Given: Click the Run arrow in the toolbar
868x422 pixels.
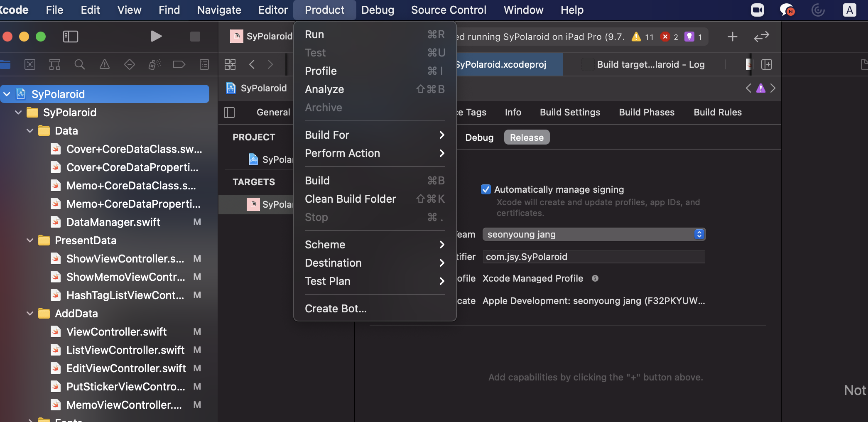Looking at the screenshot, I should (x=156, y=37).
